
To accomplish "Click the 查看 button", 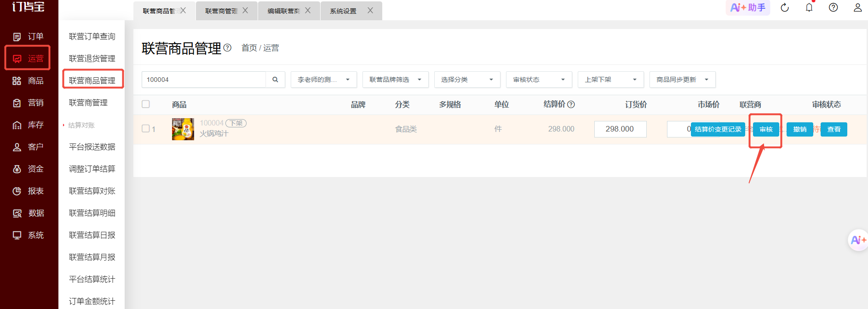I will click(834, 129).
